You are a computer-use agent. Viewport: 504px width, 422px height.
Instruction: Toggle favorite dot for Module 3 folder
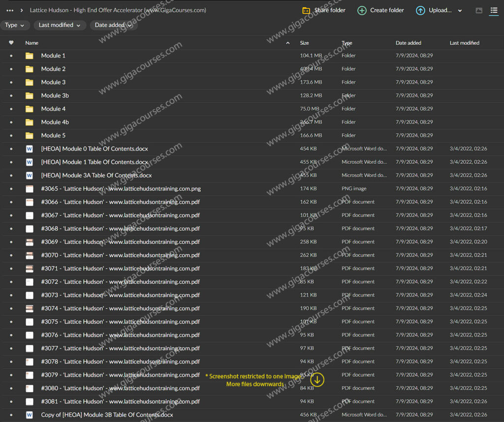tap(11, 82)
